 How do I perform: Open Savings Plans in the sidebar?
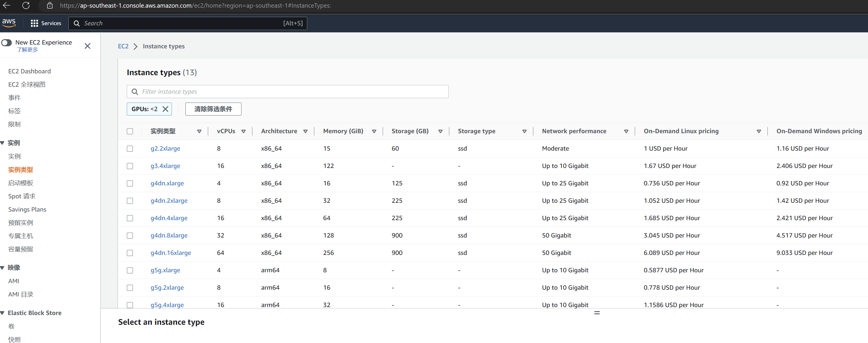pos(27,209)
